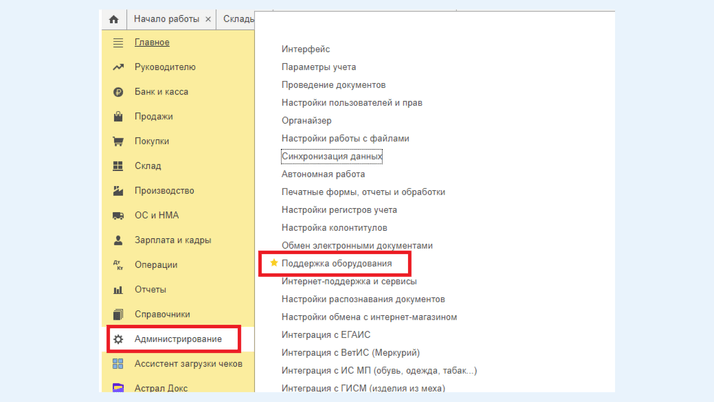Close the Начало работы tab
The height and width of the screenshot is (402, 714).
[x=208, y=19]
